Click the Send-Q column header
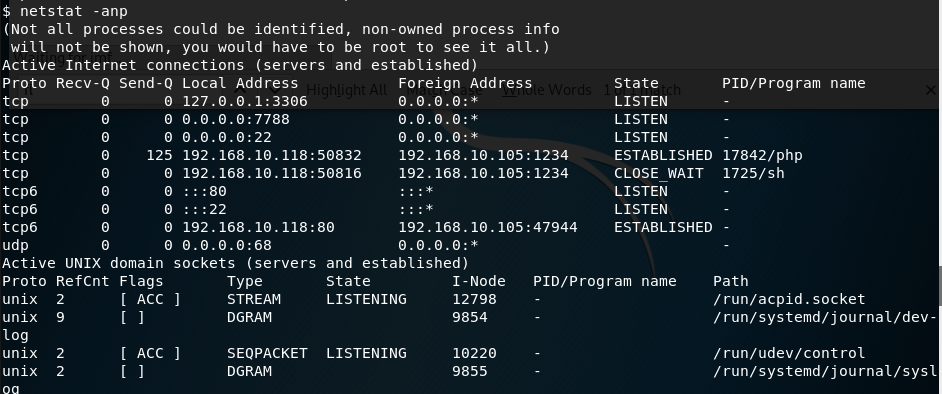The width and height of the screenshot is (942, 394). pos(146,83)
